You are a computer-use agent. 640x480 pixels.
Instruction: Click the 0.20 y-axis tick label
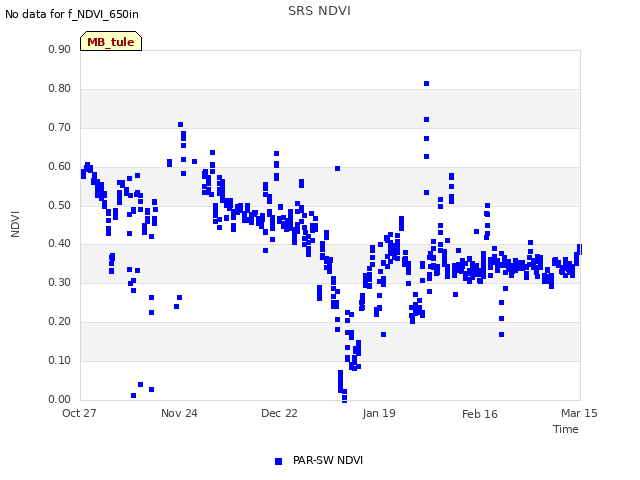coord(60,322)
